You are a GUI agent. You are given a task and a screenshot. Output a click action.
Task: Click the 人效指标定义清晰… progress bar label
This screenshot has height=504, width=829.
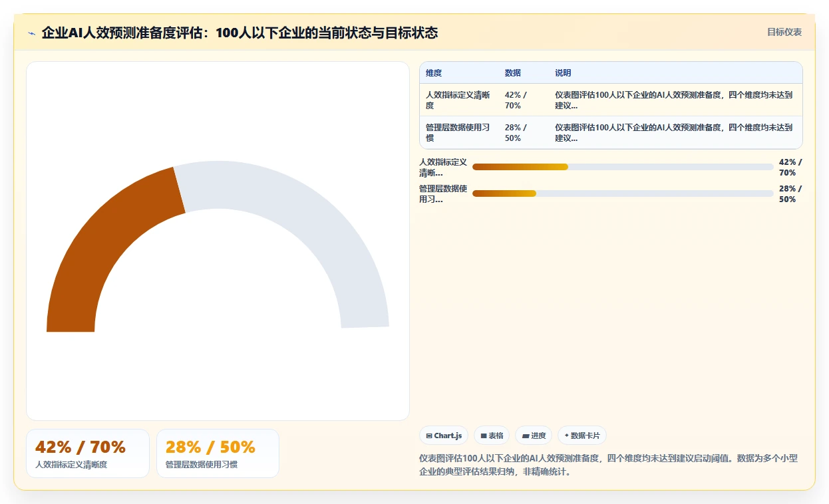[x=443, y=167]
